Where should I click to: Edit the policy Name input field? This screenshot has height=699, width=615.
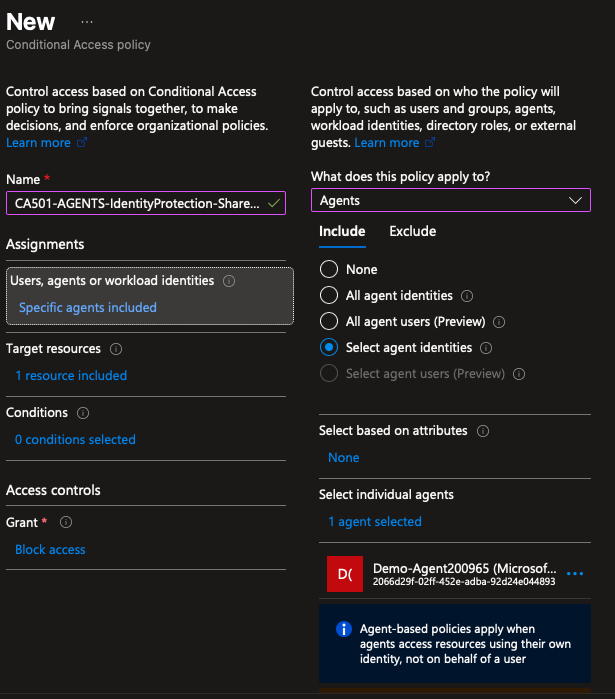coord(146,203)
